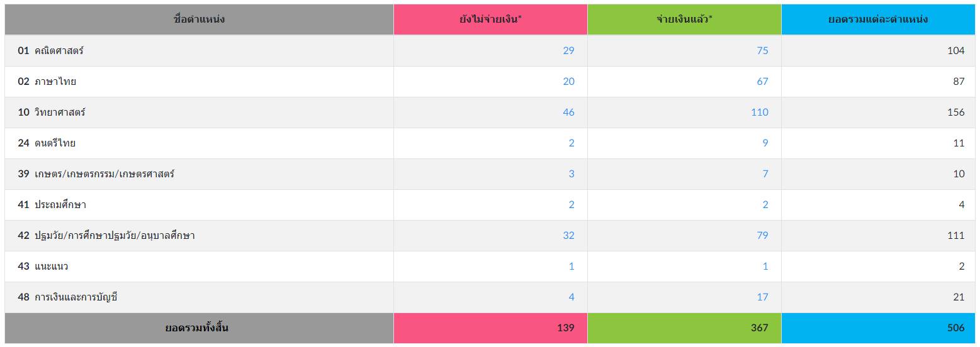Open paid count 7 in เกษตร row
Screen dimensions: 980x347
pos(765,173)
